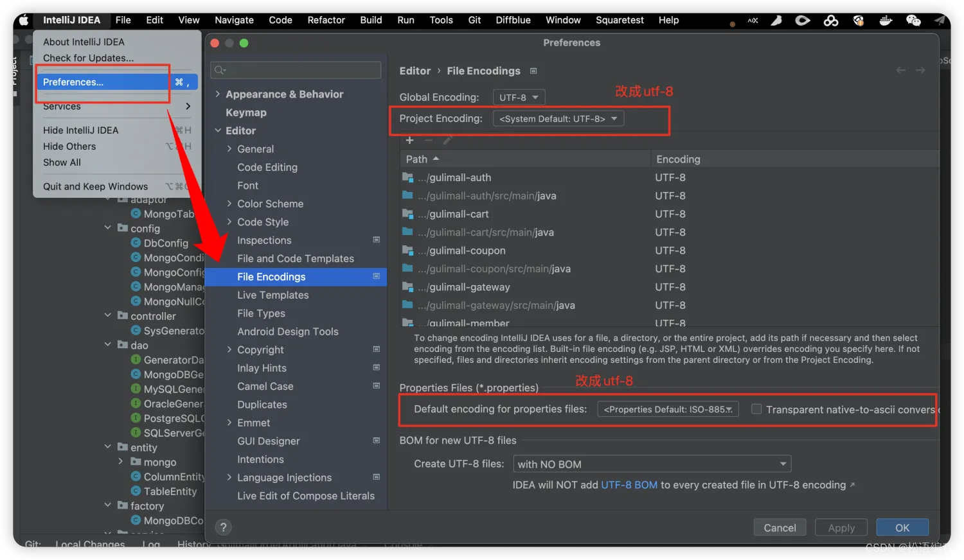Viewport: 964px width, 560px height.
Task: Collapse the Editor settings section
Action: 218,130
